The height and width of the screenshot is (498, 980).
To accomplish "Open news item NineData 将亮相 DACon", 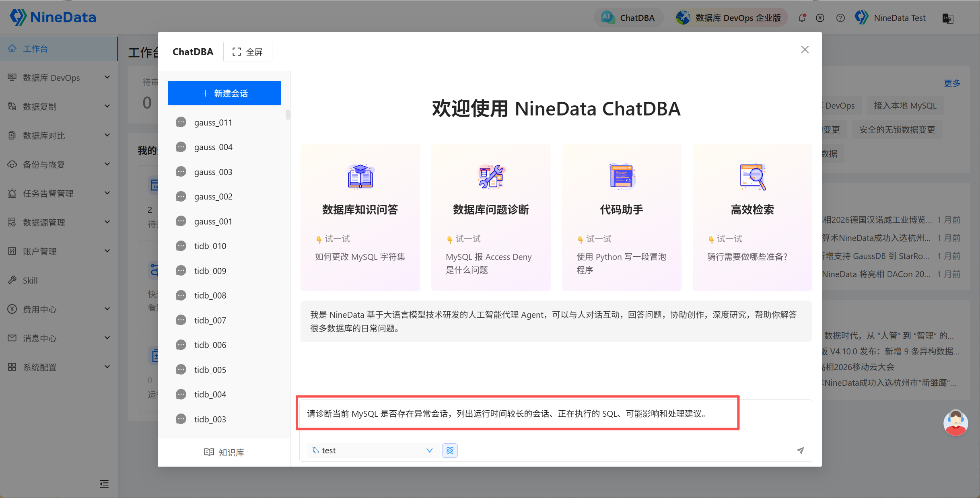I will [876, 274].
